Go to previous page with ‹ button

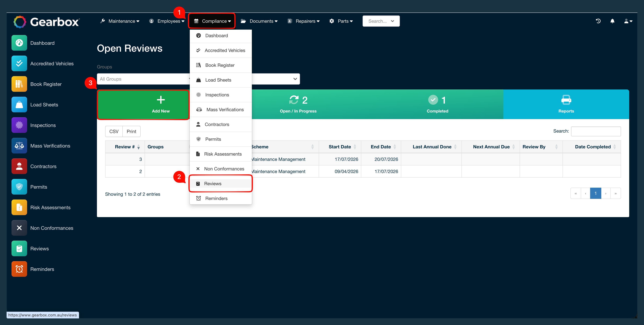[x=586, y=193]
